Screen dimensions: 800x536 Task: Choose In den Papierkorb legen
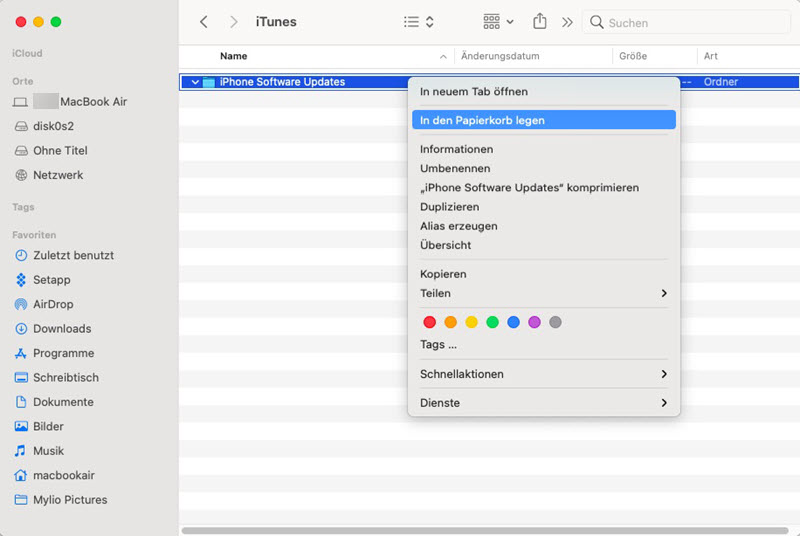[x=544, y=120]
